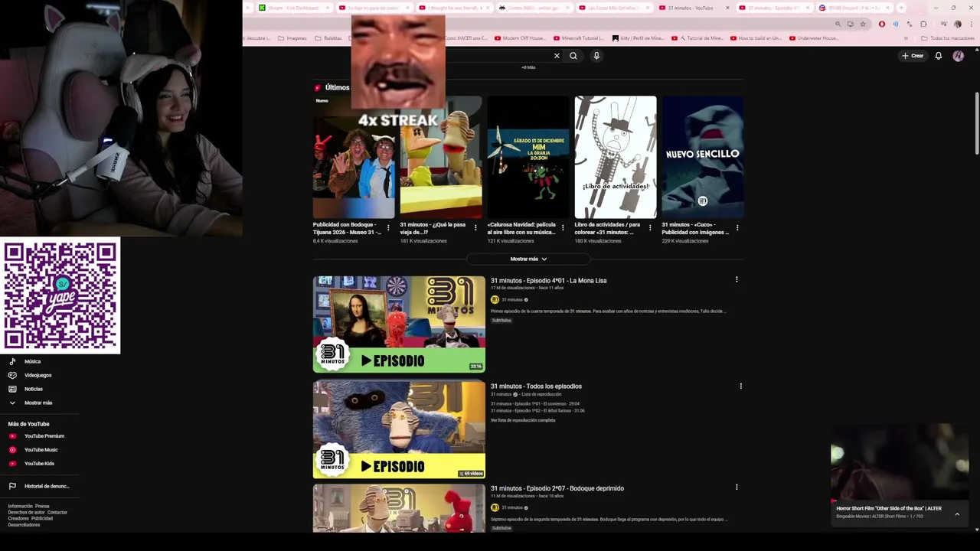Open more options for Bodoque deprimido video
The image size is (980, 551).
737,487
